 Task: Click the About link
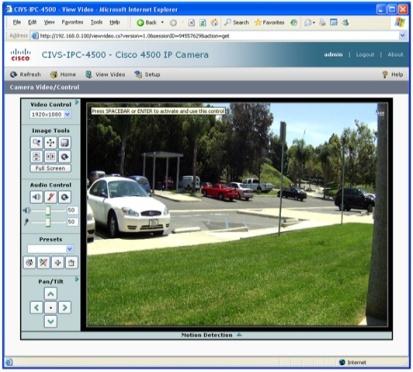(x=395, y=54)
